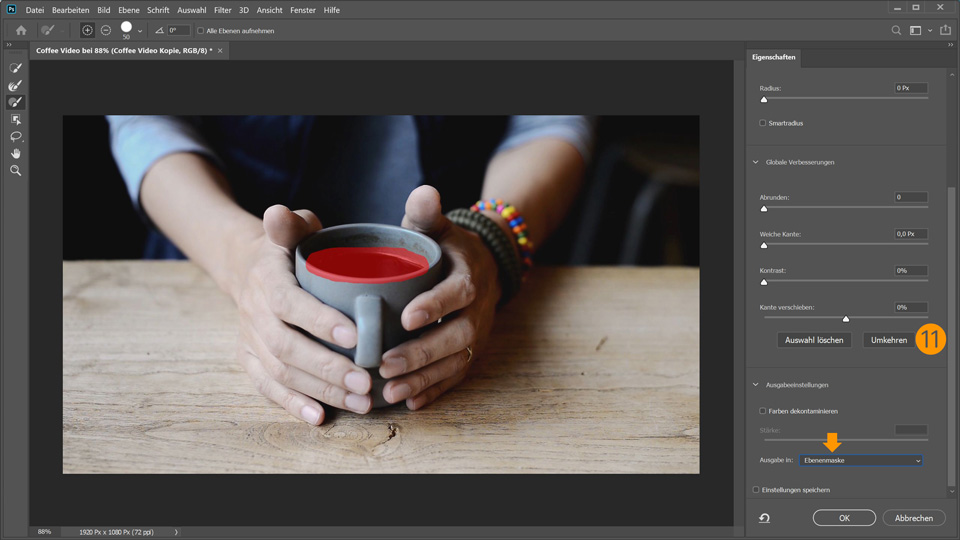
Task: Click the Kontrast slider handle
Action: pyautogui.click(x=763, y=282)
